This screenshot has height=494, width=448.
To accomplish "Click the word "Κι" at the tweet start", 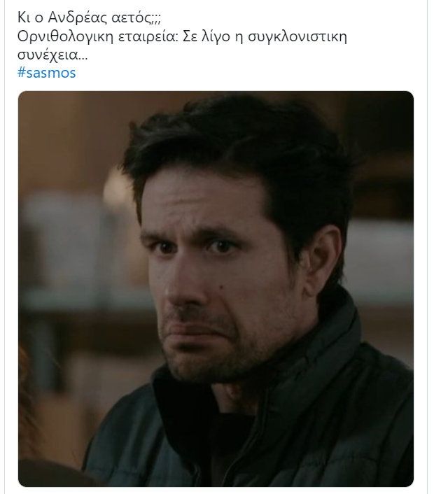I will 23,17.
